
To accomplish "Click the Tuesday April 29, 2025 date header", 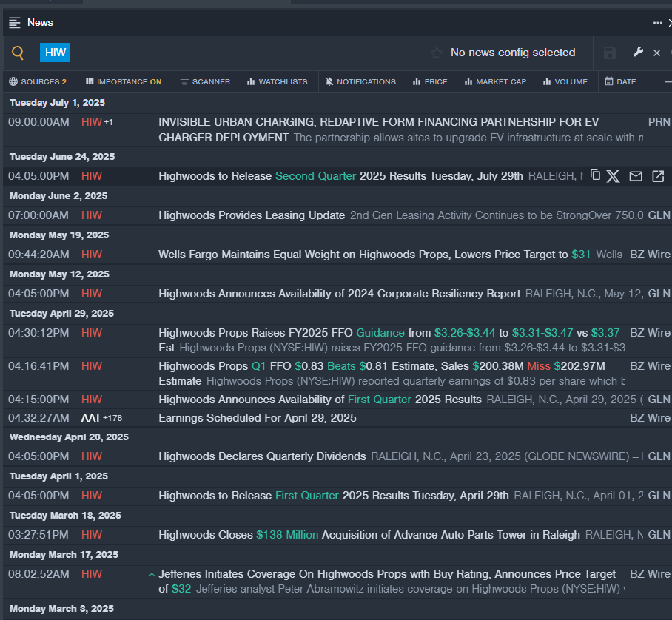I will 61,313.
